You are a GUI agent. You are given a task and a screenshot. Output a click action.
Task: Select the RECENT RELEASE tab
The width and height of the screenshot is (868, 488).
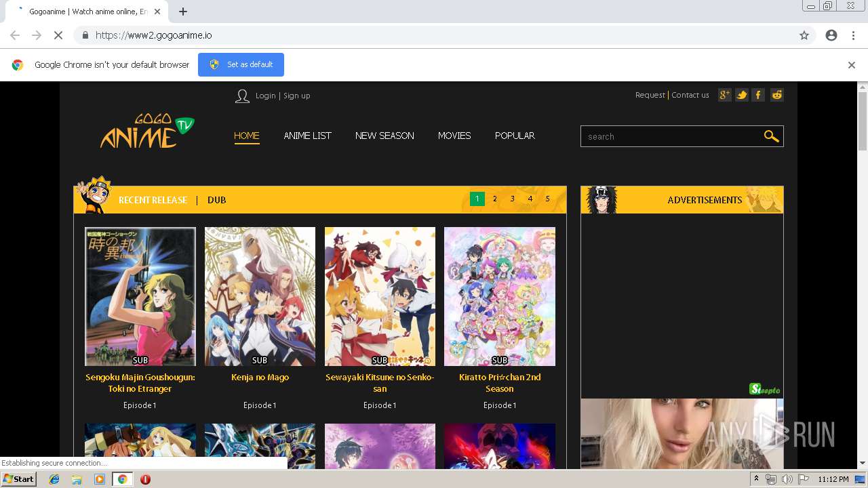153,200
